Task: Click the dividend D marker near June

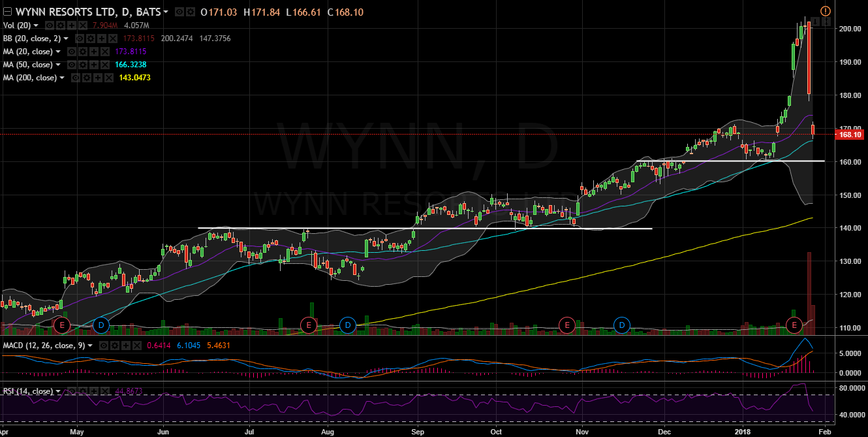Action: point(101,325)
